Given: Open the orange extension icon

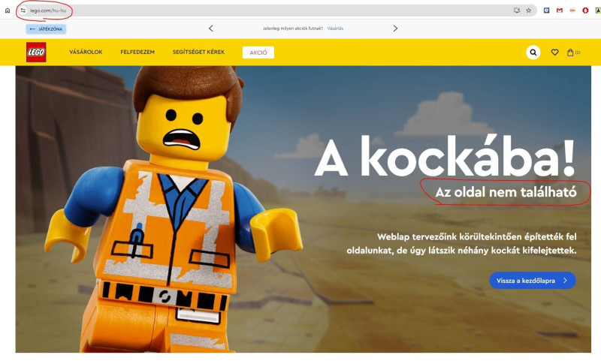Looking at the screenshot, I should [572, 11].
